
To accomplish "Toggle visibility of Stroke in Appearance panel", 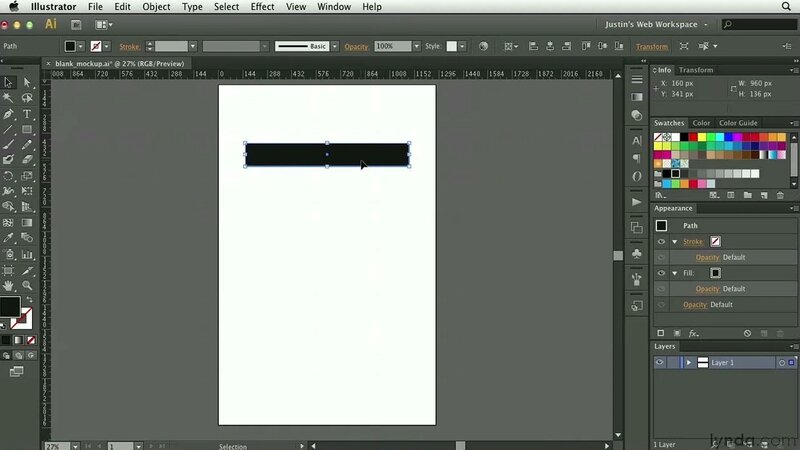I will pyautogui.click(x=661, y=241).
